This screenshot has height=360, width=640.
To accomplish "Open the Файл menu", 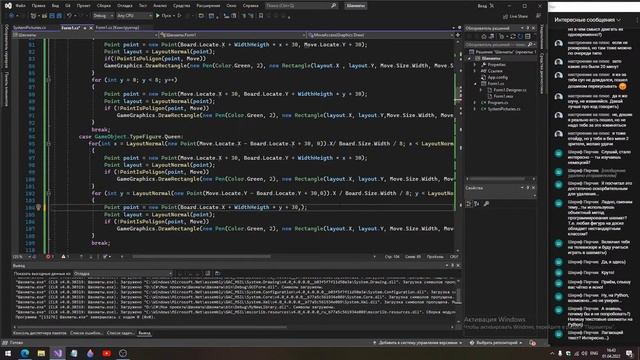I will (20, 6).
